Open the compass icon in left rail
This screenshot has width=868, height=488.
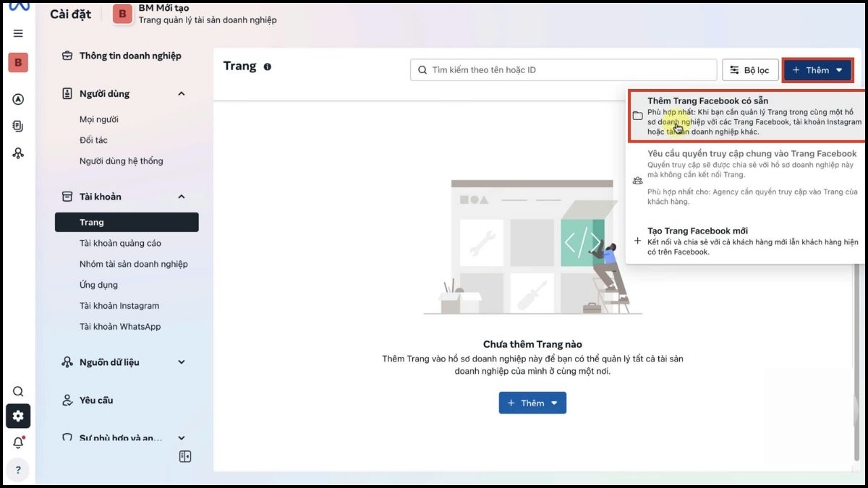coord(18,100)
